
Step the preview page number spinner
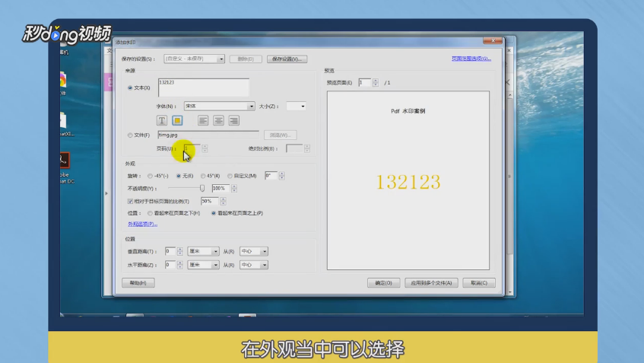tap(376, 83)
